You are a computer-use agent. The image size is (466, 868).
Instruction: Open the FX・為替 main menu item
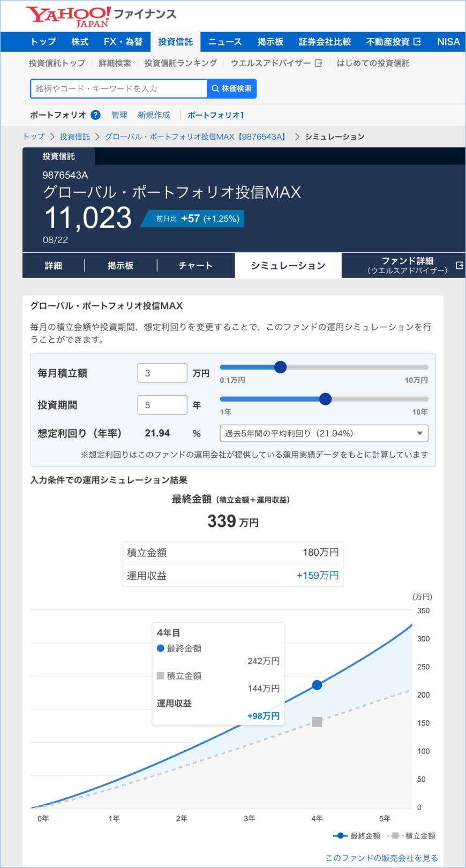[x=123, y=42]
